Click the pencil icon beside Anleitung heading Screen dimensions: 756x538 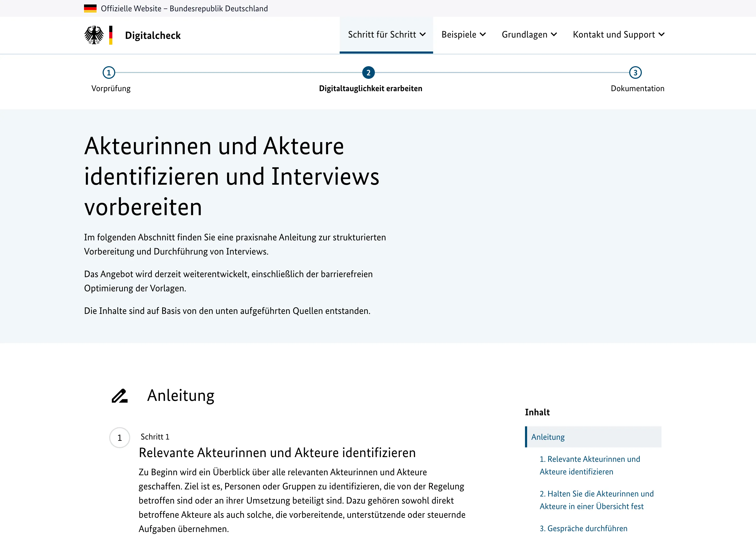pyautogui.click(x=119, y=396)
